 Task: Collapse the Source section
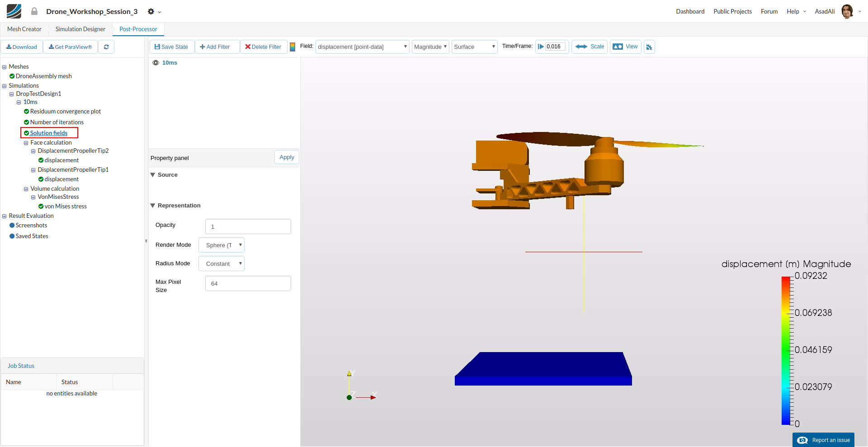pyautogui.click(x=153, y=175)
